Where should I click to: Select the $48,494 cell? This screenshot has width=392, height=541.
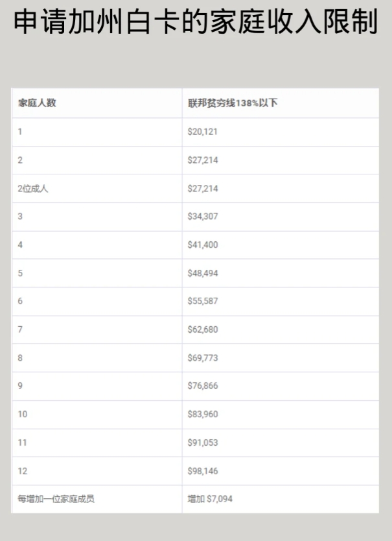pyautogui.click(x=202, y=273)
